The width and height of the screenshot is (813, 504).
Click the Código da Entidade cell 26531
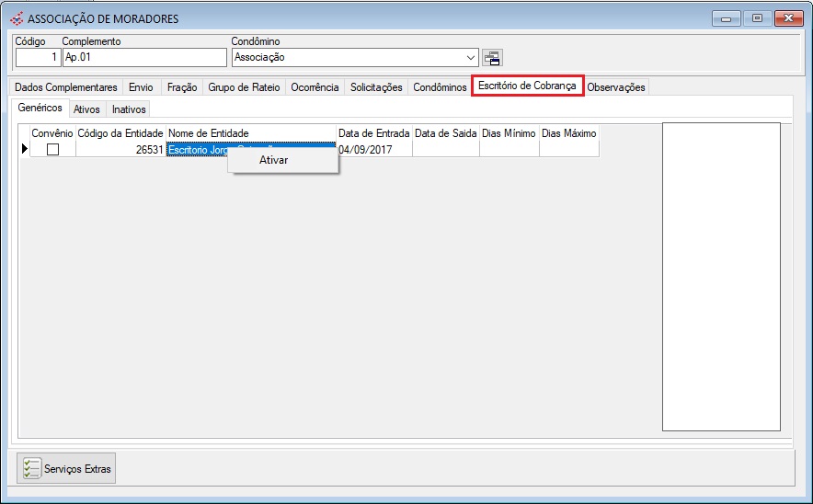click(x=120, y=150)
